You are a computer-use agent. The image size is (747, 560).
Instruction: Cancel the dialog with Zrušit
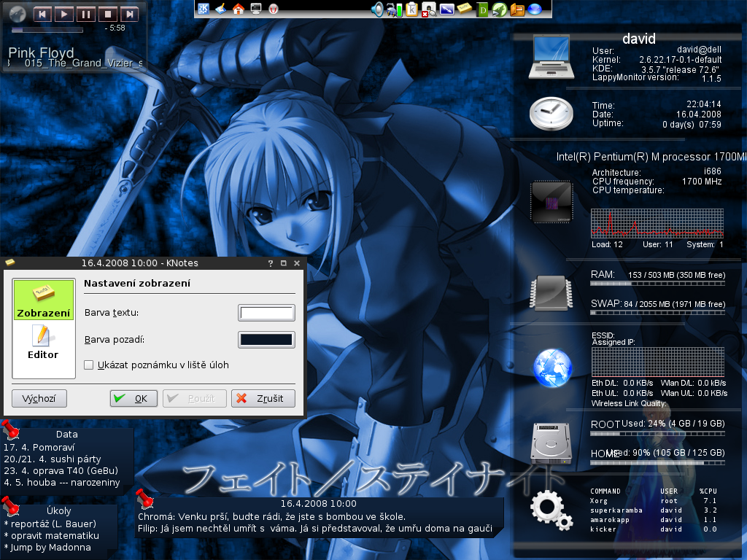point(263,399)
